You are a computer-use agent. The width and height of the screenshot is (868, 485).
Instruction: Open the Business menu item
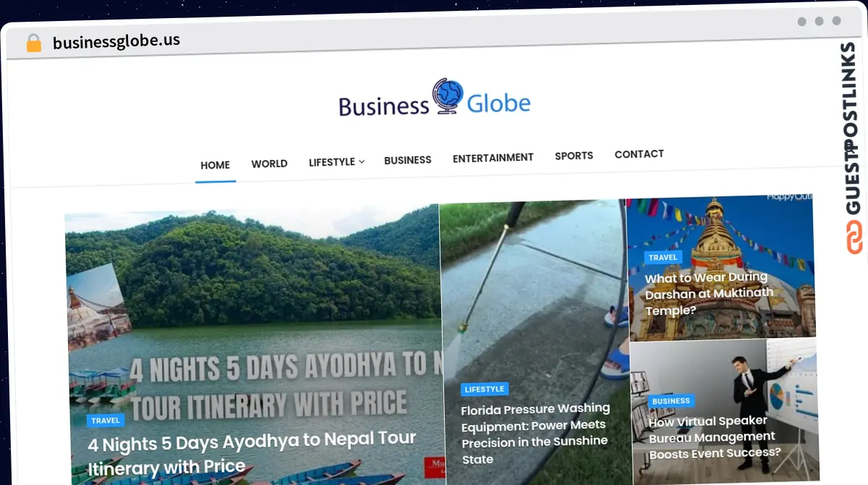point(407,160)
